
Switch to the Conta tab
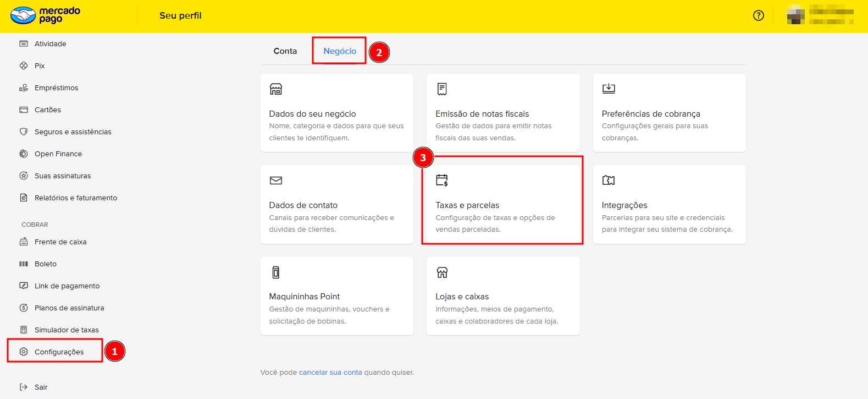click(285, 51)
